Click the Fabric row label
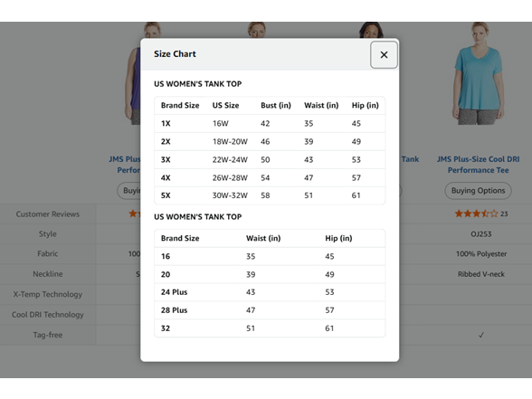The height and width of the screenshot is (399, 532). point(47,253)
